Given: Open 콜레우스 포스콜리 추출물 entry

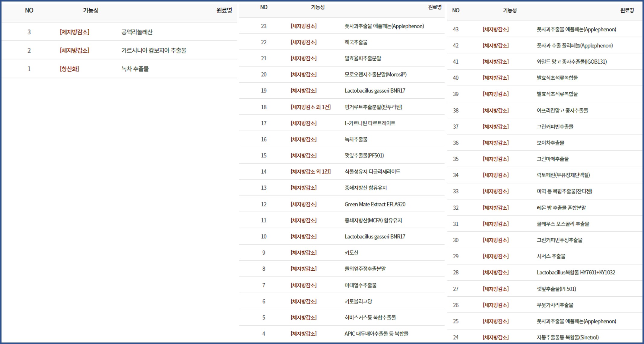Looking at the screenshot, I should [x=563, y=224].
